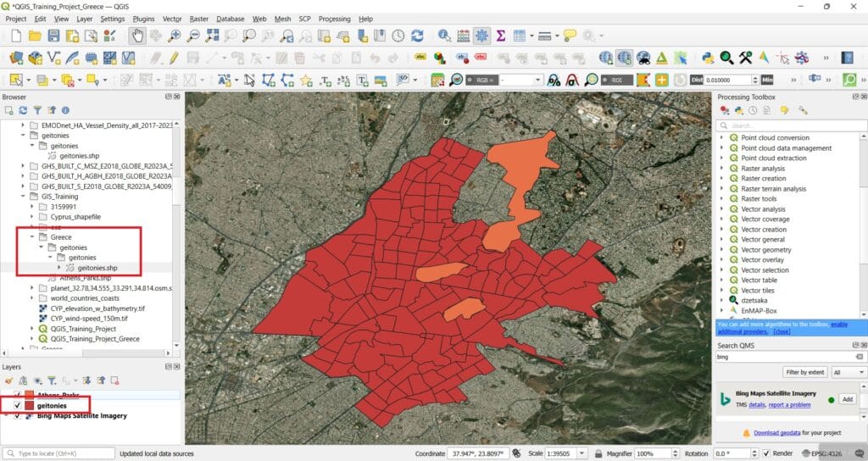Click the Type to locate search field
The width and height of the screenshot is (868, 461).
click(58, 453)
